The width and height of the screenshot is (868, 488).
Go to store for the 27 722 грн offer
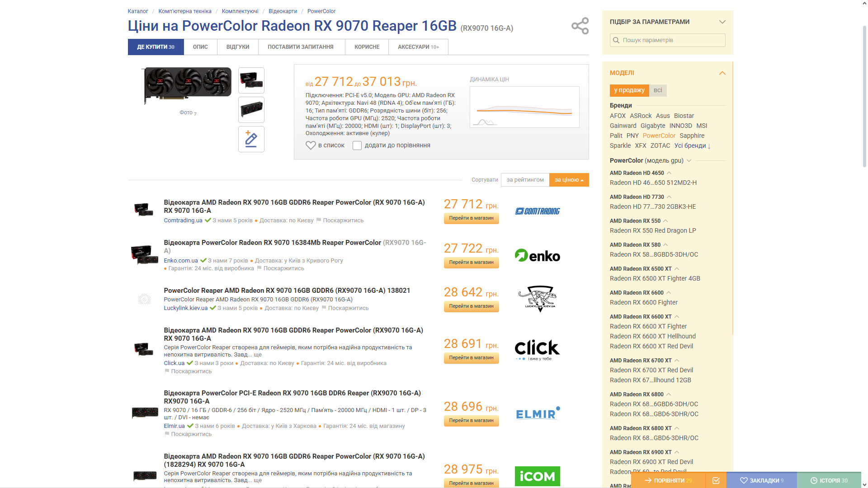[x=472, y=263]
